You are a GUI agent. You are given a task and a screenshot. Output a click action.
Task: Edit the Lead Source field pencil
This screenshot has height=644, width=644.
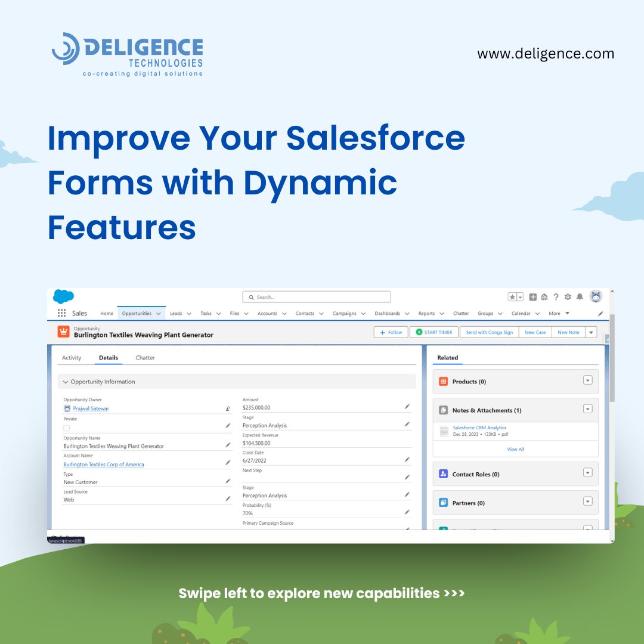[228, 499]
